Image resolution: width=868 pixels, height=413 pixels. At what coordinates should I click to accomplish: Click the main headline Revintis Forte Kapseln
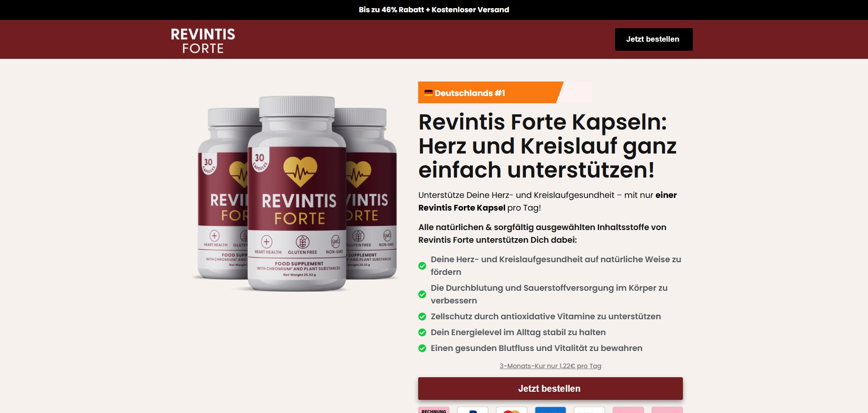(548, 146)
